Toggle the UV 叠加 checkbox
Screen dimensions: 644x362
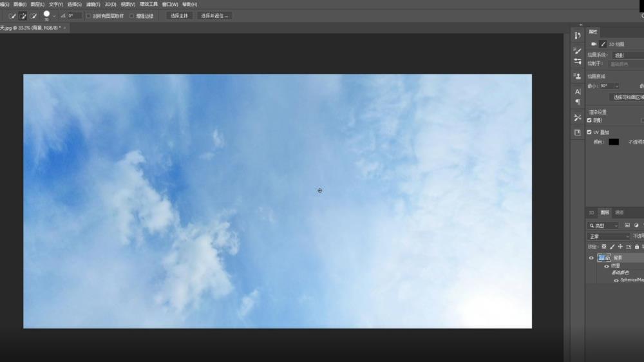coord(589,132)
